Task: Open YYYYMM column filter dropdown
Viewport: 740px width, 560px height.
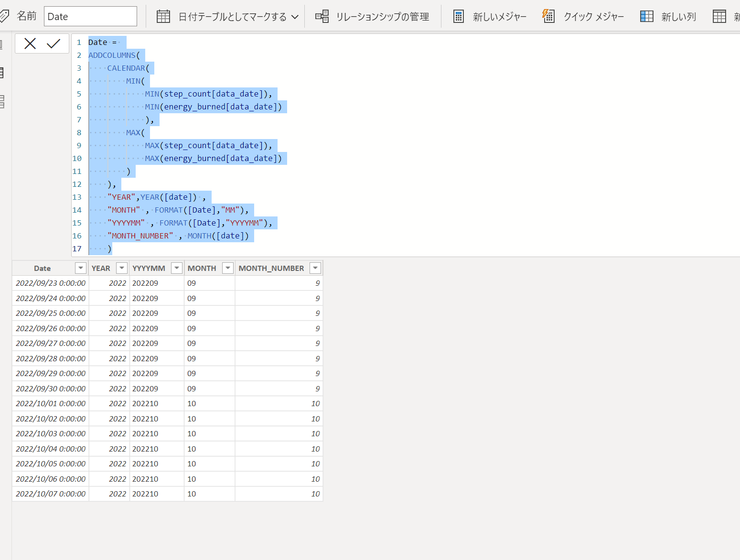Action: click(177, 268)
